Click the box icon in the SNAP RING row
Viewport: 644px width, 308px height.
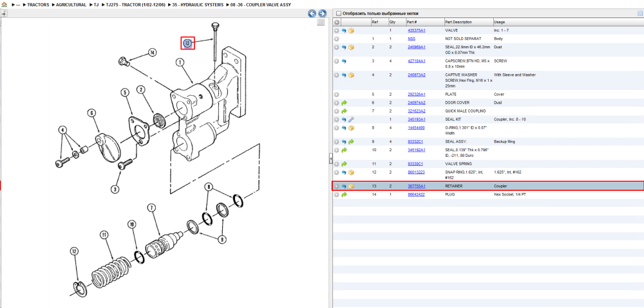point(351,172)
